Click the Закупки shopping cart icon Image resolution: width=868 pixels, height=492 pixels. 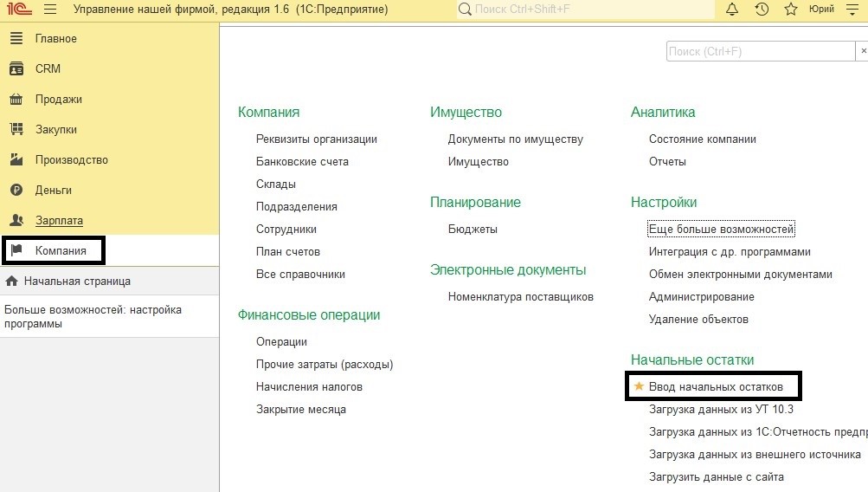16,129
